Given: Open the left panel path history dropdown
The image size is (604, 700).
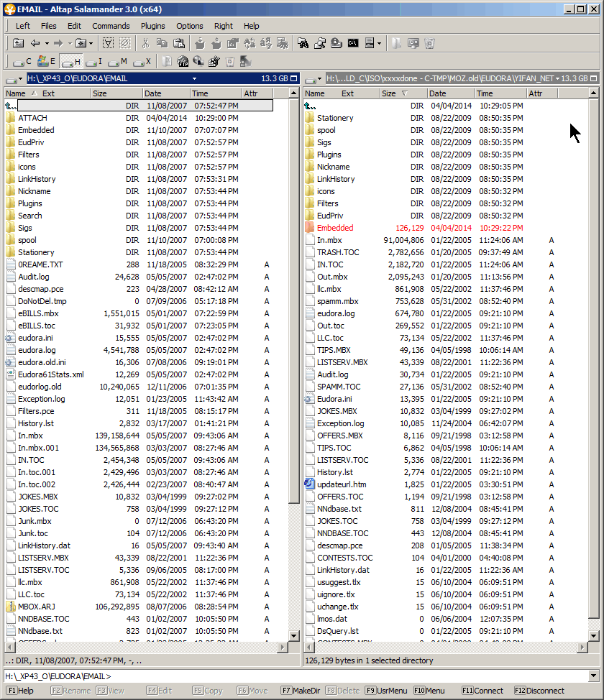Looking at the screenshot, I should coord(194,78).
